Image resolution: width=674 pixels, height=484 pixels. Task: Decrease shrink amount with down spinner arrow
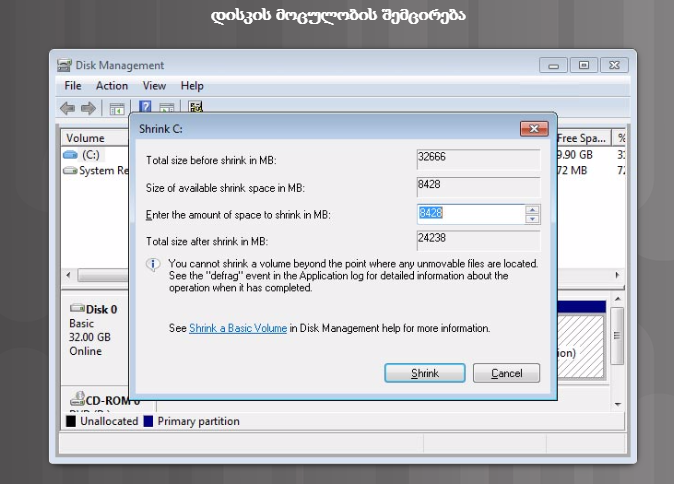pyautogui.click(x=532, y=219)
